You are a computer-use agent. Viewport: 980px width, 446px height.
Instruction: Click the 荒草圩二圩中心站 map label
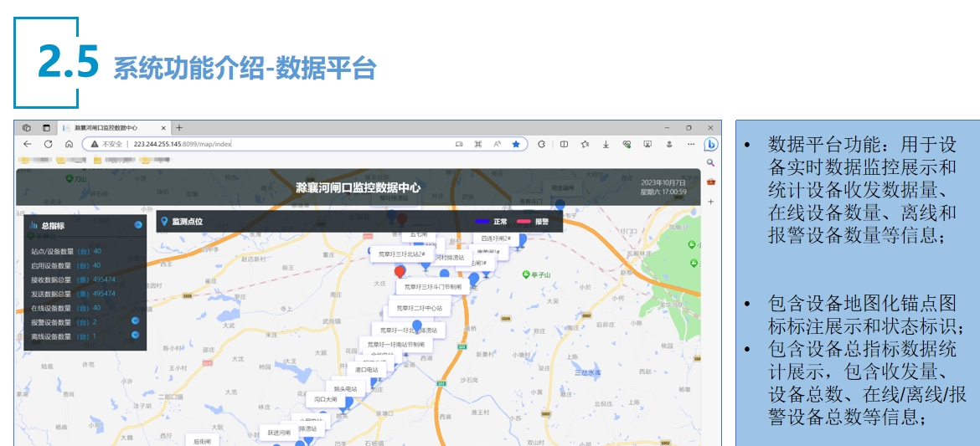tap(419, 308)
